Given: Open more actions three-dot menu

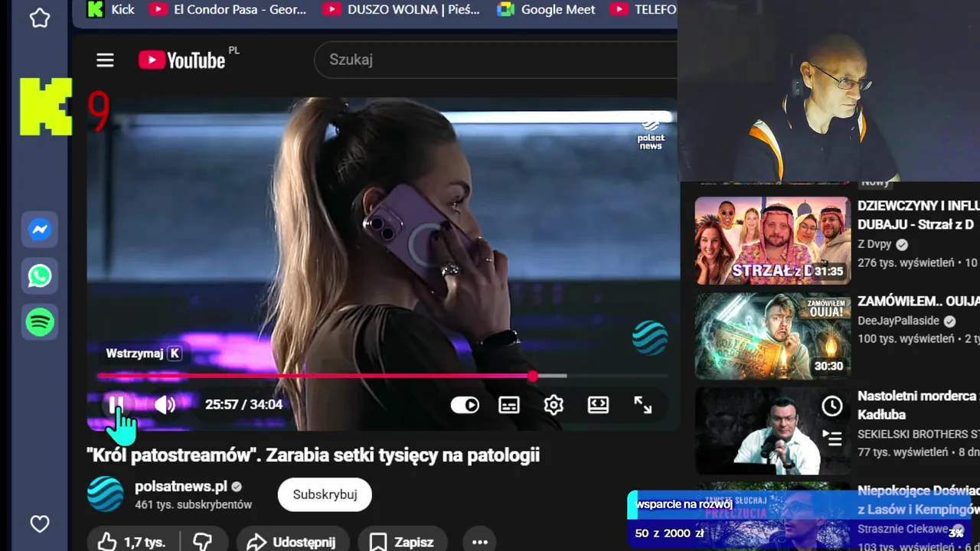Looking at the screenshot, I should [480, 542].
